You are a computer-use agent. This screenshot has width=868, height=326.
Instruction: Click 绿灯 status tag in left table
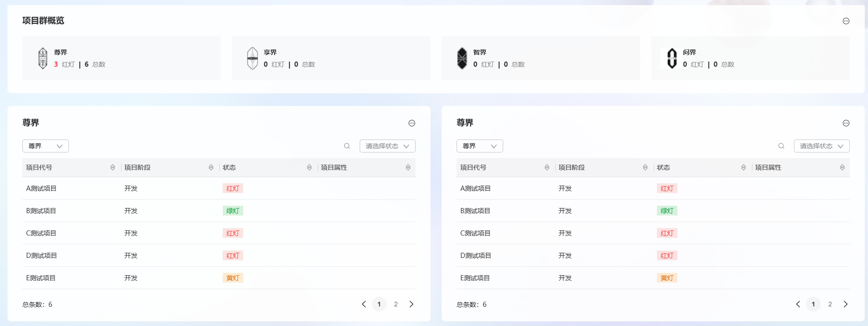point(233,211)
